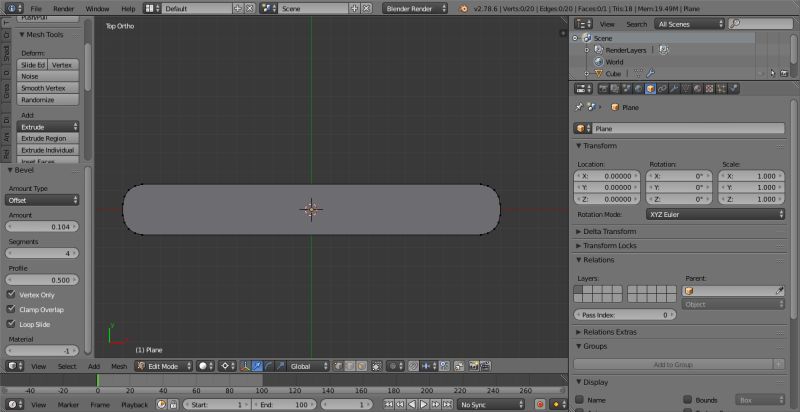Open the Object properties tab
Viewport: 800px width, 412px height.
point(651,89)
